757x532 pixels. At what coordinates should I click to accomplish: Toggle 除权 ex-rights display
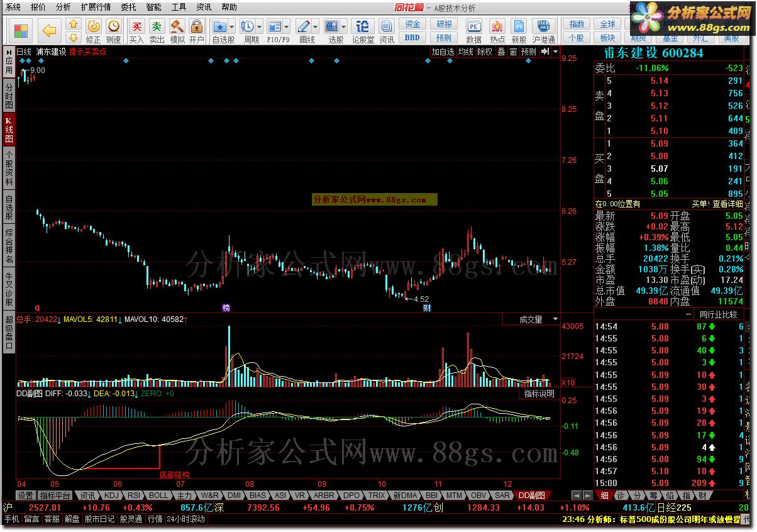485,52
